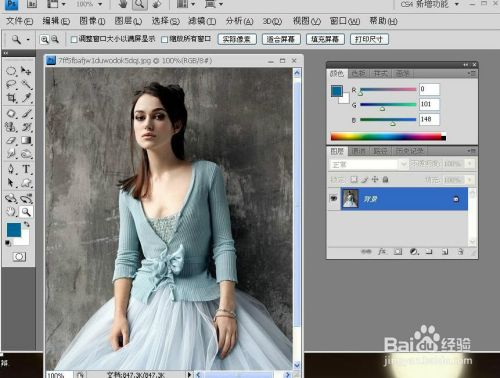Select the Move tool
This screenshot has height=378, width=500.
pos(26,71)
